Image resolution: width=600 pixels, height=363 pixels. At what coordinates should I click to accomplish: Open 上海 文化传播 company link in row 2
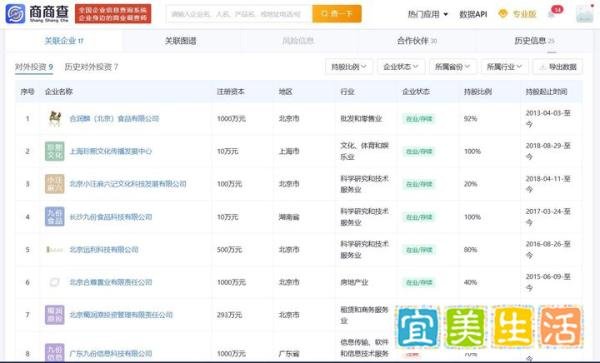pos(111,151)
